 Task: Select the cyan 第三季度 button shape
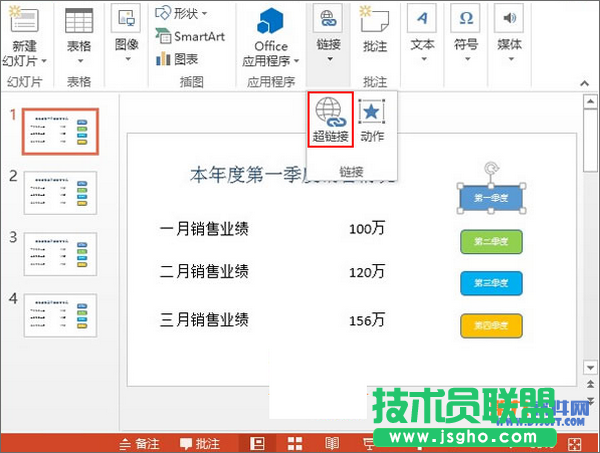pyautogui.click(x=491, y=283)
